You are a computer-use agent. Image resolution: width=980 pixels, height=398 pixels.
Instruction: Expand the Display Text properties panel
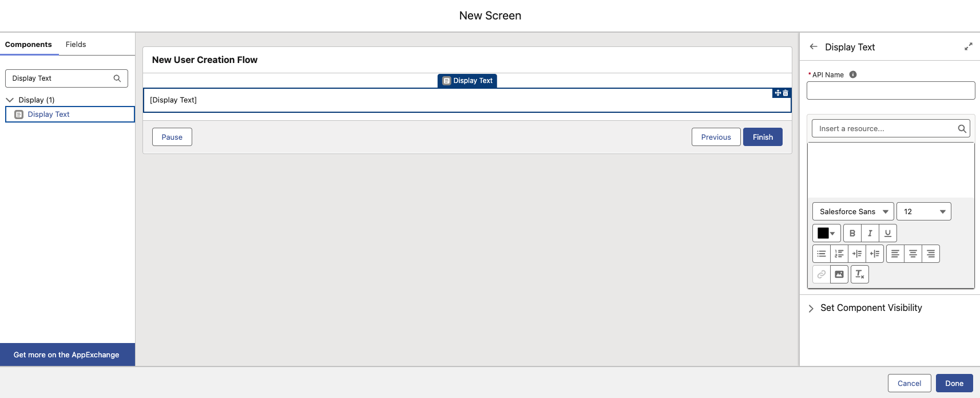click(x=968, y=47)
